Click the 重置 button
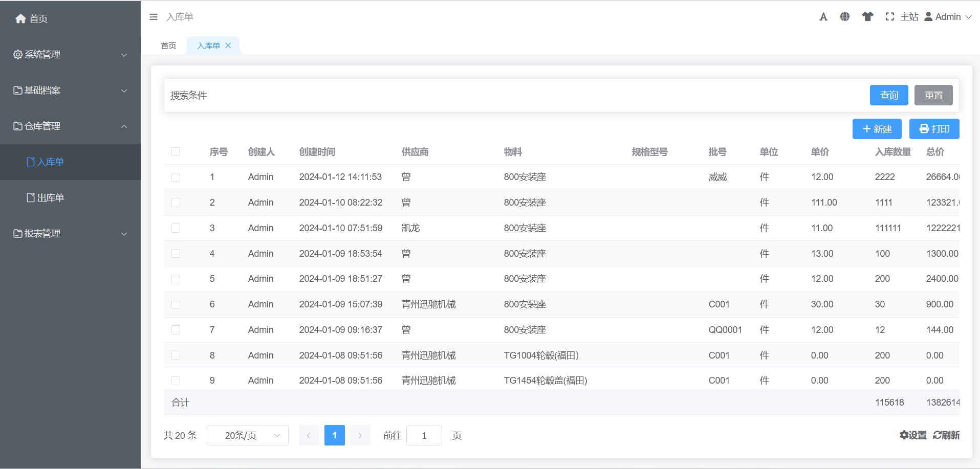The width and height of the screenshot is (980, 469). 933,95
